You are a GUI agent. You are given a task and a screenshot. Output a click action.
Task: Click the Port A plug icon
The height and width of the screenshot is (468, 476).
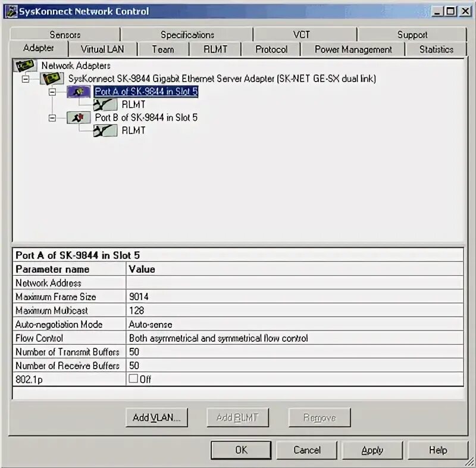point(79,92)
